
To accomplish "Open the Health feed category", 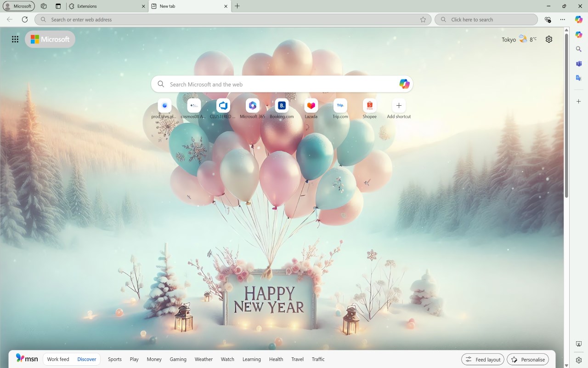I will point(276,359).
